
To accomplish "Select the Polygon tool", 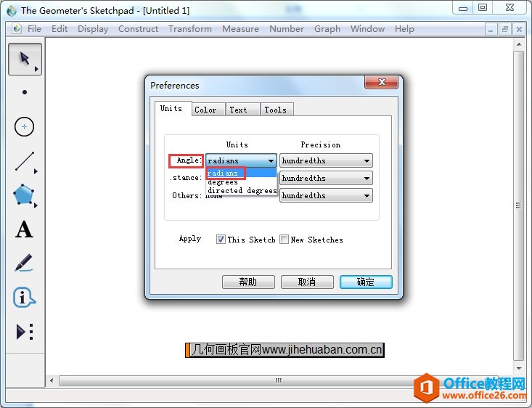I will [23, 195].
